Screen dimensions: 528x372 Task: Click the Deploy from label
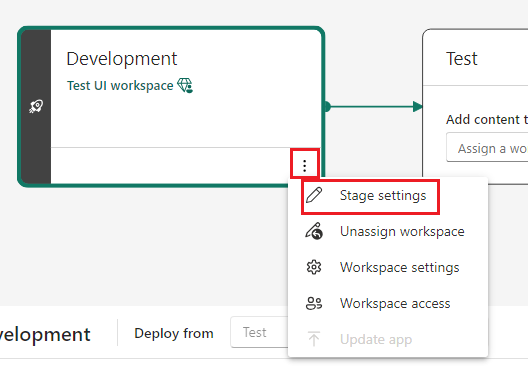(174, 333)
